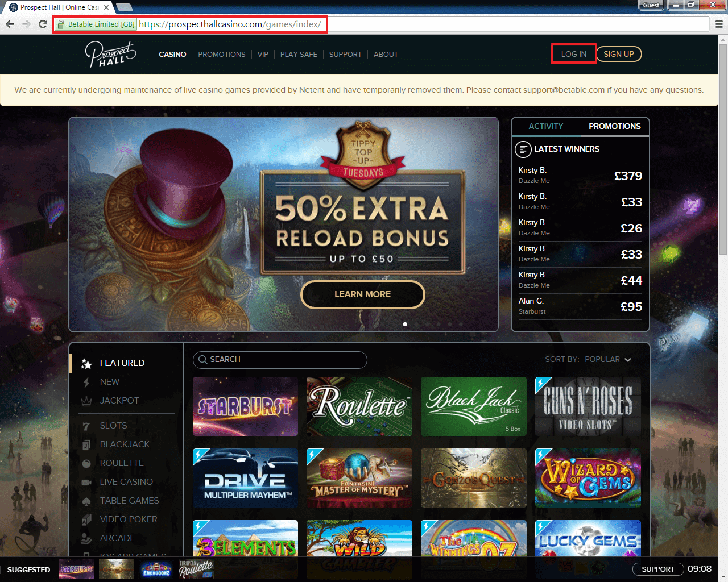Screen dimensions: 728x582
Task: Click the Guest profile button
Action: pos(651,5)
